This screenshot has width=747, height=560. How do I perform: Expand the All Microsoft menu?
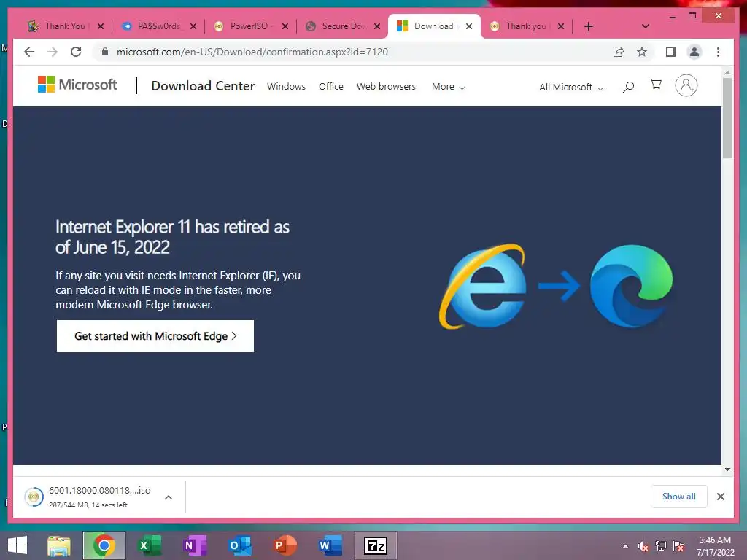click(570, 87)
